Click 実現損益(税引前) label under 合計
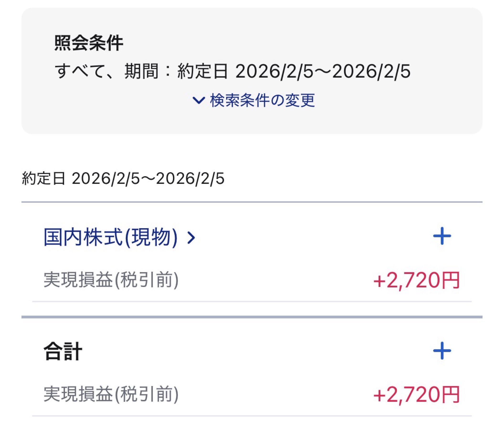Screen dimensions: 504x430 coord(111,394)
